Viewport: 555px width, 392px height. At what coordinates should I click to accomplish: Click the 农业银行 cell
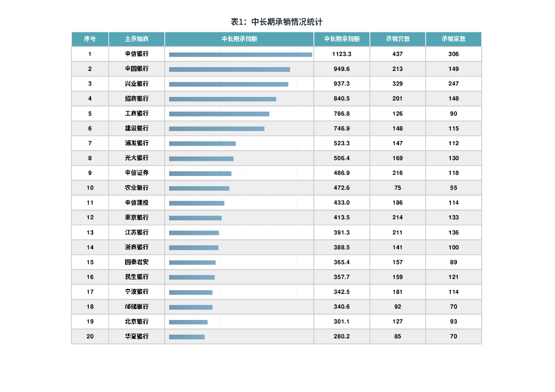click(137, 187)
